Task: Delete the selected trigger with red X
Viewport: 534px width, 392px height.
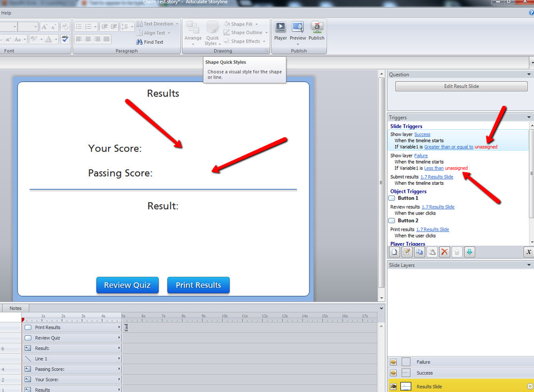Action: [444, 252]
